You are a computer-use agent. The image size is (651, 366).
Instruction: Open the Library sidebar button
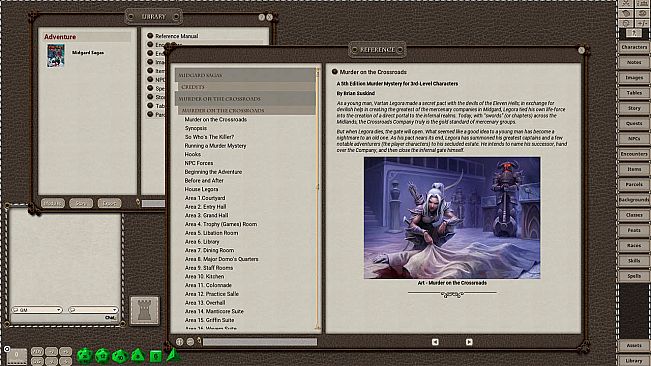click(x=634, y=361)
